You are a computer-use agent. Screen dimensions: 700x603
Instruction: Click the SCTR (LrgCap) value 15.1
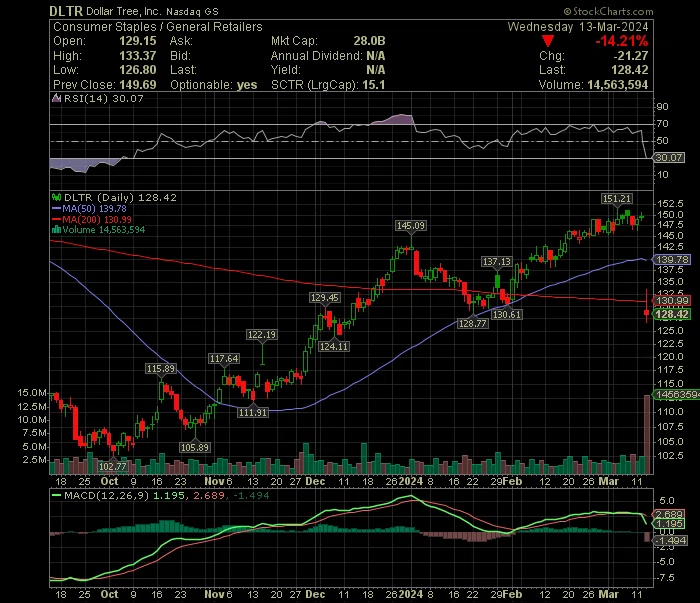coord(374,85)
